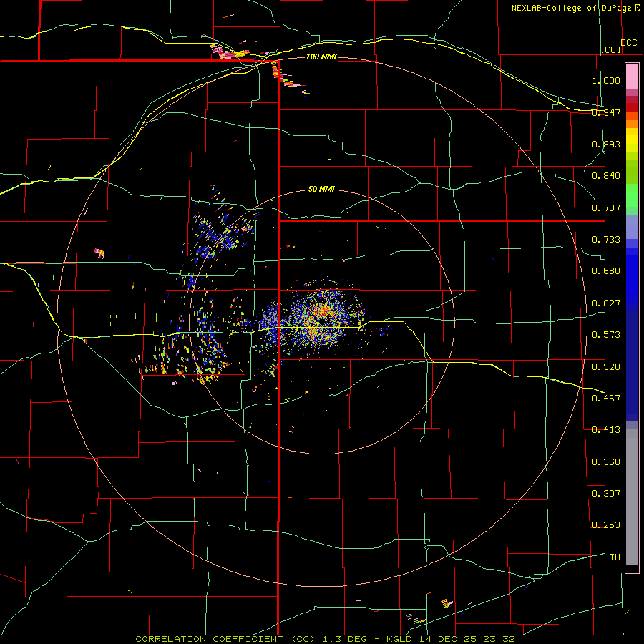Select the 0.947 scale value
Viewport: 644px width, 644px height.
click(x=606, y=112)
